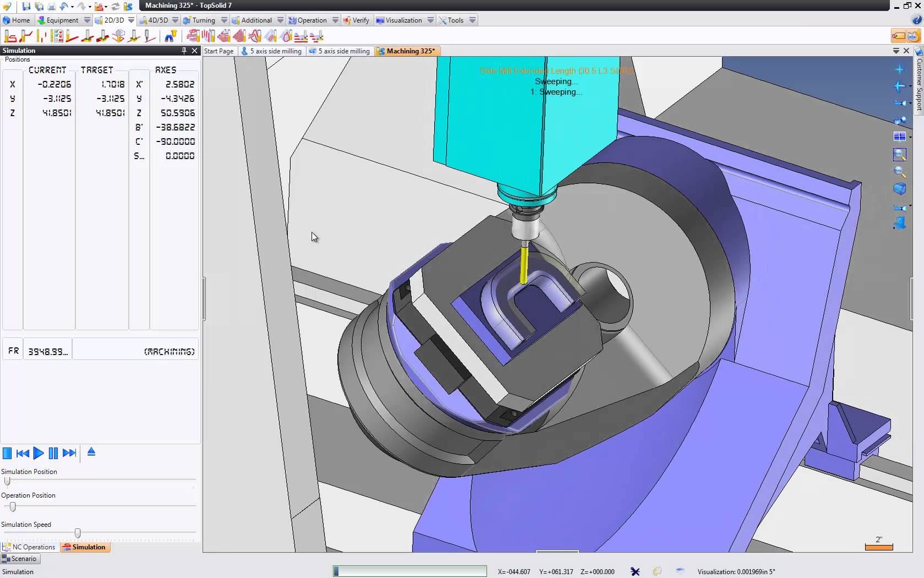The height and width of the screenshot is (578, 924).
Task: Open the NC Operations tab
Action: [x=30, y=547]
